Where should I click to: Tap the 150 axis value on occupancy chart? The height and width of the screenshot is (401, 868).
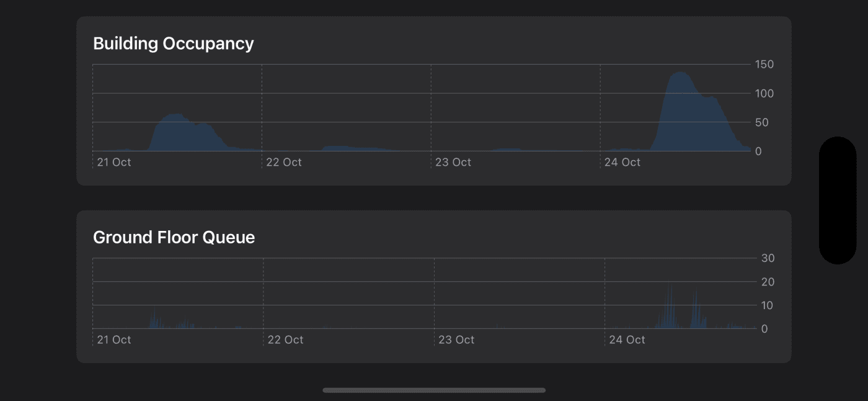pos(764,65)
